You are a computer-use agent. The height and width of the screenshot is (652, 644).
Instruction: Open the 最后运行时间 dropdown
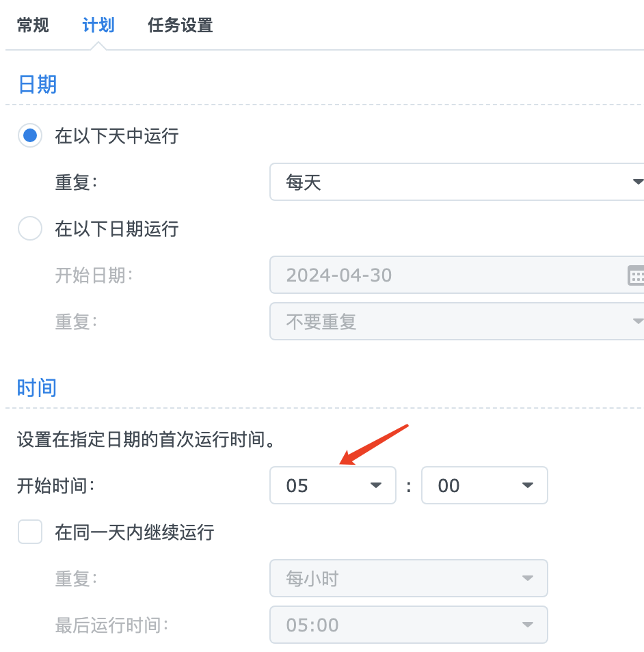[408, 625]
